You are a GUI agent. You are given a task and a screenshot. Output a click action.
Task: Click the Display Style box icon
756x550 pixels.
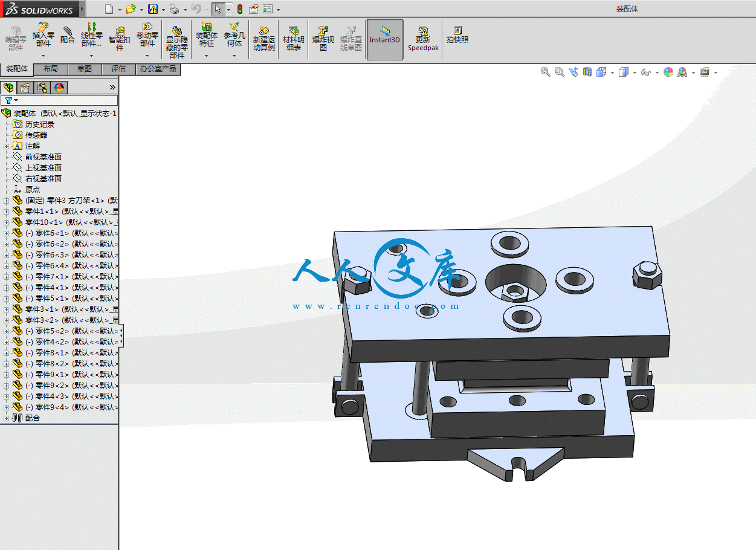coord(624,72)
